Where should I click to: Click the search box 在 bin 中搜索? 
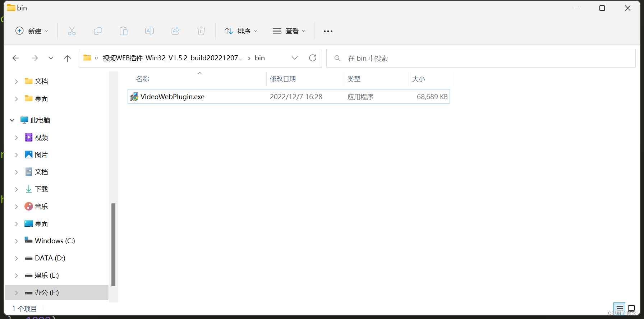(481, 58)
